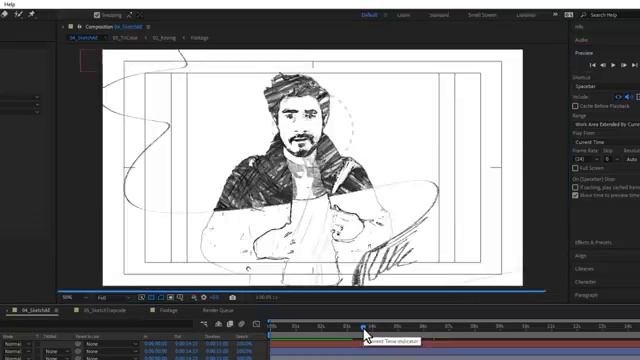Toggle motion blur icon in timeline
Image resolution: width=640 pixels, height=360 pixels.
click(x=242, y=324)
